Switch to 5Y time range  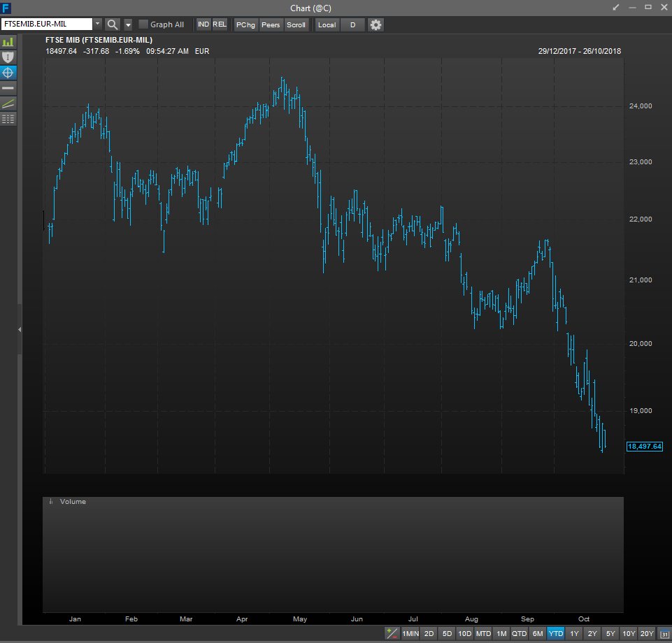point(610,634)
